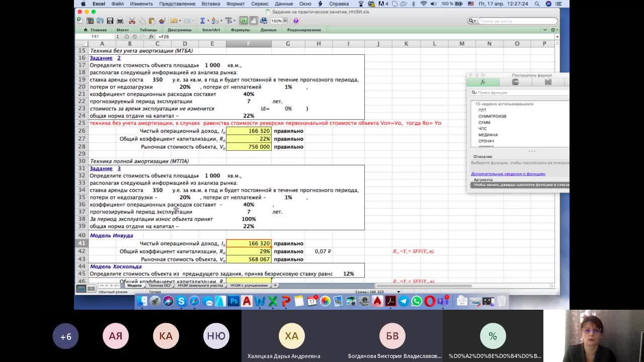The height and width of the screenshot is (362, 644).
Task: Open Дополнительные сведения о функциях link
Action: pyautogui.click(x=508, y=174)
